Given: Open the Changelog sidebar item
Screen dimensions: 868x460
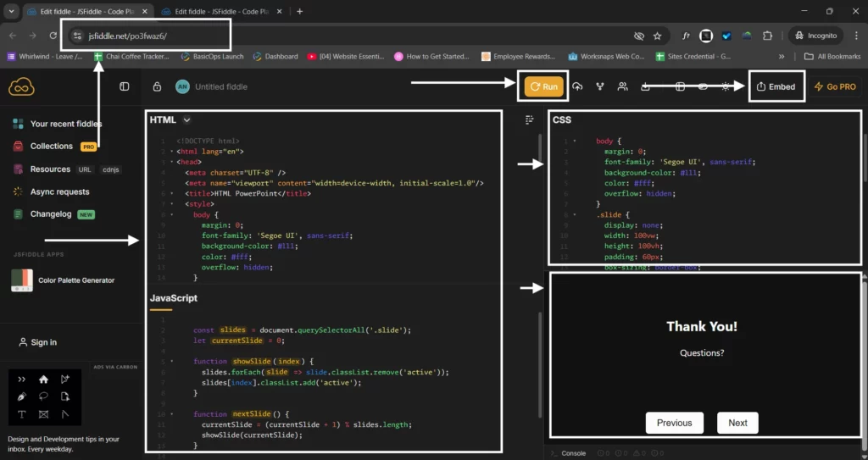Looking at the screenshot, I should point(51,214).
